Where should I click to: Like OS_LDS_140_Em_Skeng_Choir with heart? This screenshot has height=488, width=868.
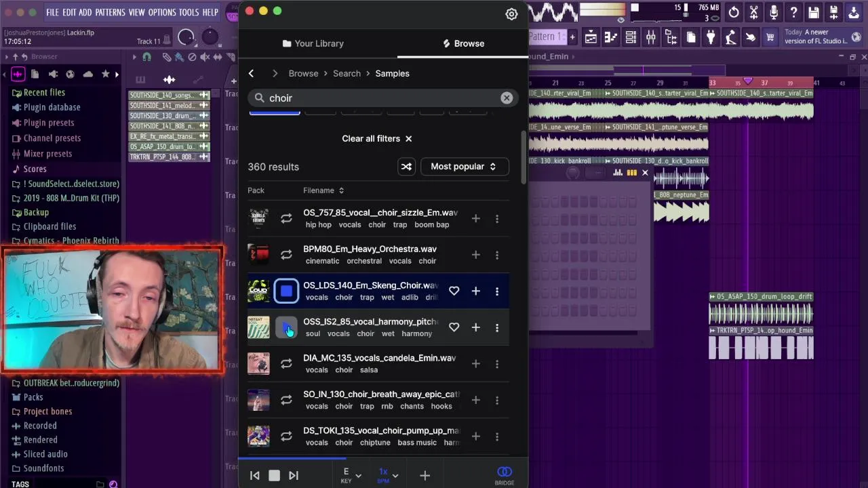[x=454, y=291]
